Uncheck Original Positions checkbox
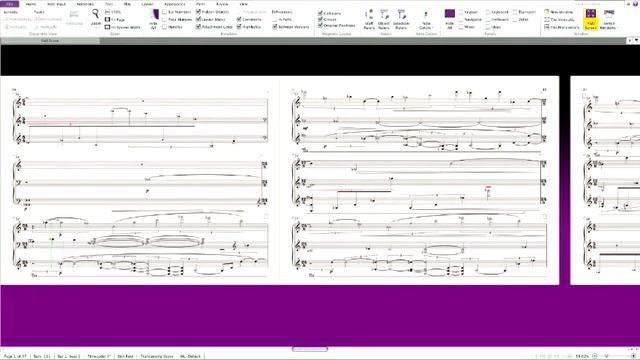The height and width of the screenshot is (360, 640). click(x=337, y=26)
